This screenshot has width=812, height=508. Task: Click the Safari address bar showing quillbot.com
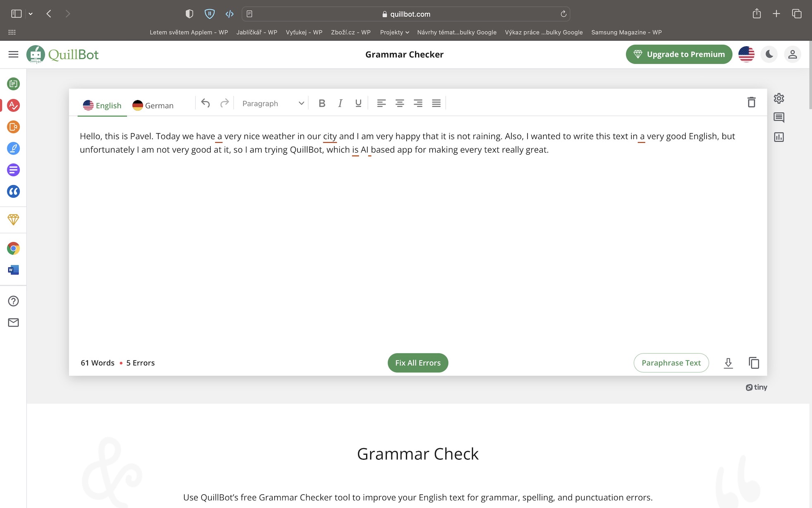[406, 14]
